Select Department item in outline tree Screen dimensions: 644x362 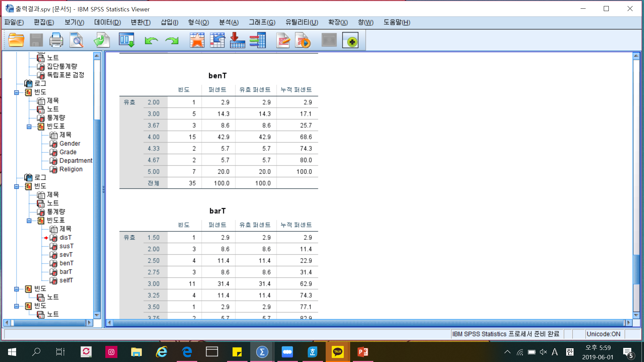pos(75,161)
